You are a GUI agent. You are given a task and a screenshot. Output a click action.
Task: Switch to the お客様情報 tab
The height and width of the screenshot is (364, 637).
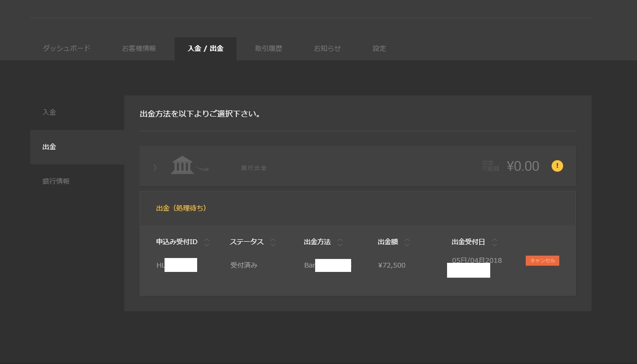(x=139, y=48)
